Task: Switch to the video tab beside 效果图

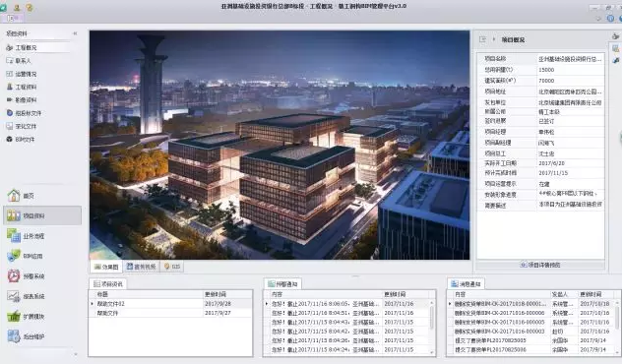Action: (x=141, y=267)
